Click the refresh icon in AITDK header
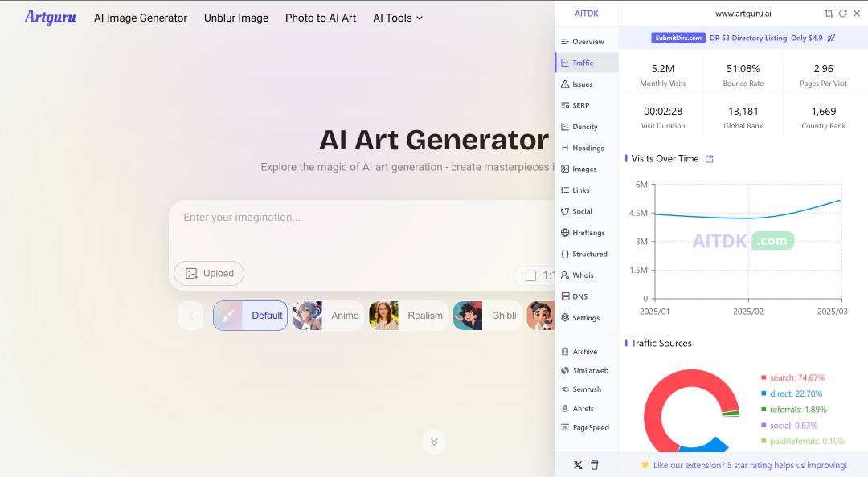Viewport: 868px width, 477px height. point(842,14)
